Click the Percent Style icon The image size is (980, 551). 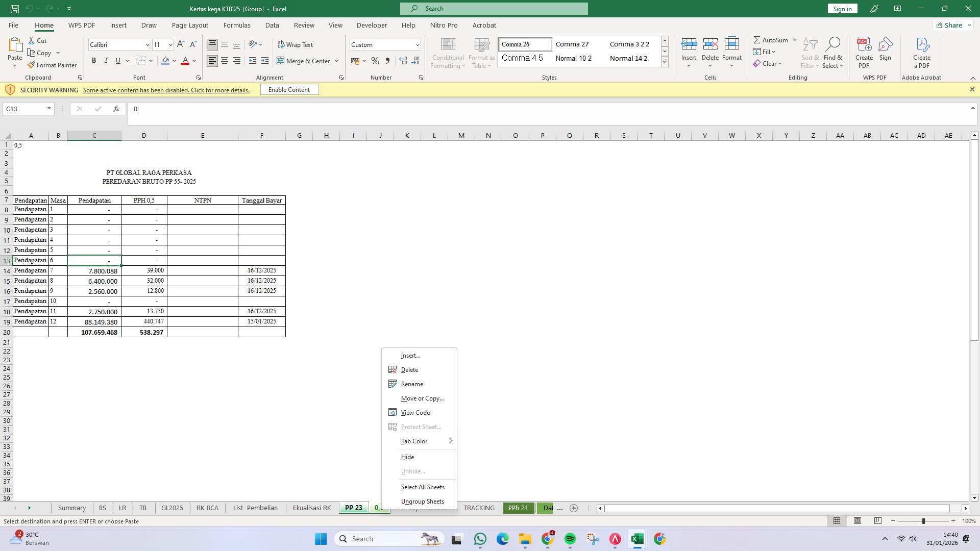pos(375,61)
